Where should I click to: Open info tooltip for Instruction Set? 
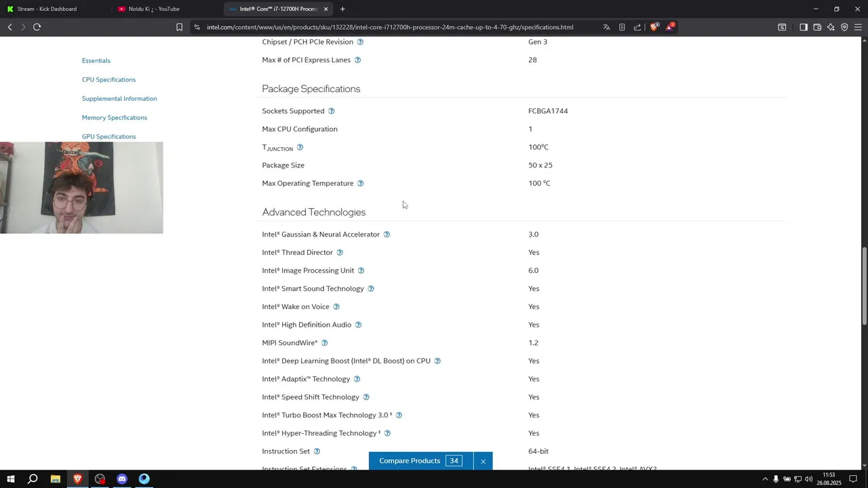tap(317, 451)
